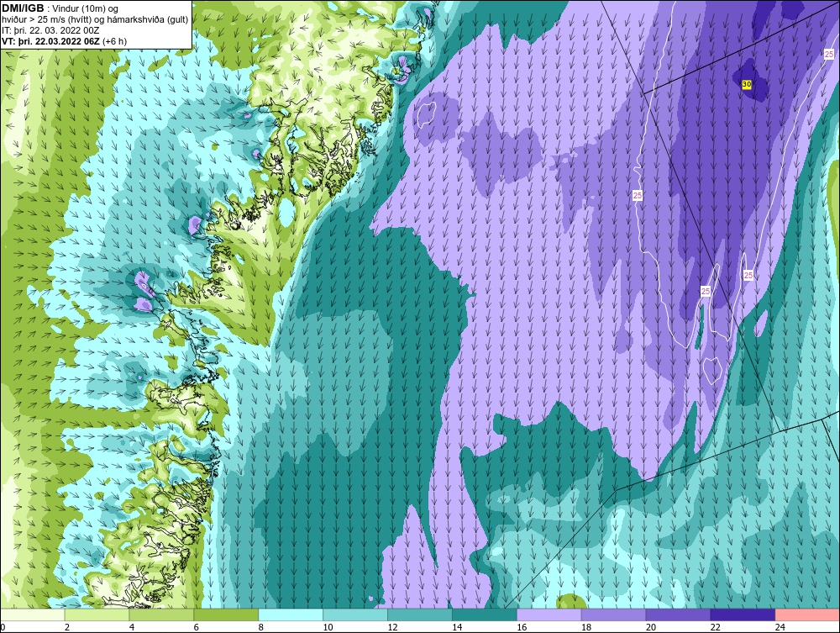Click the 18-20 m/s purple legend swatch

(x=613, y=615)
